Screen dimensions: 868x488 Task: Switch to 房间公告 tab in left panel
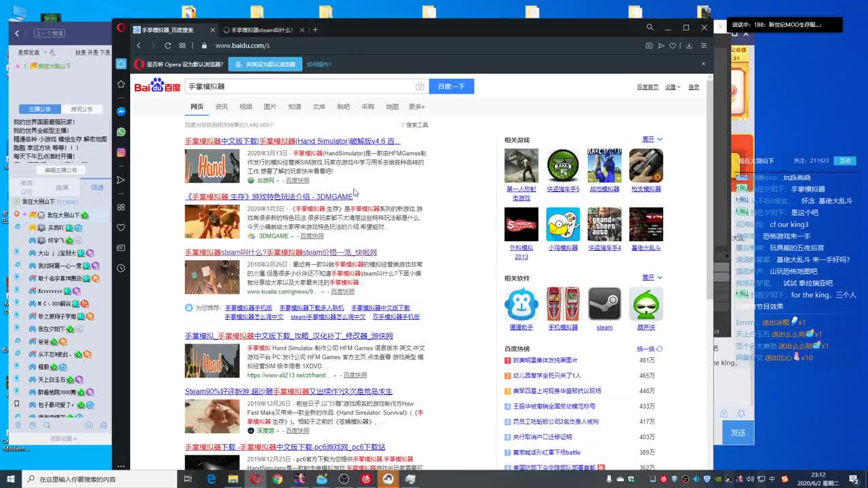point(81,109)
